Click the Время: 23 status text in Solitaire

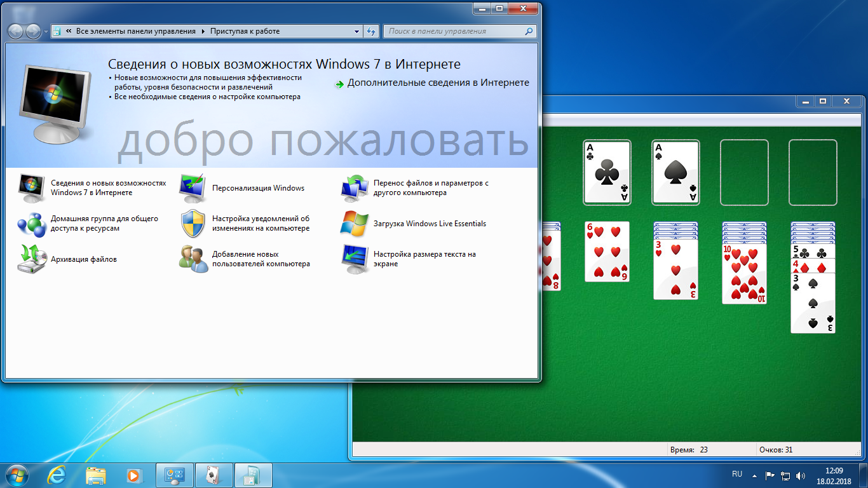click(689, 450)
